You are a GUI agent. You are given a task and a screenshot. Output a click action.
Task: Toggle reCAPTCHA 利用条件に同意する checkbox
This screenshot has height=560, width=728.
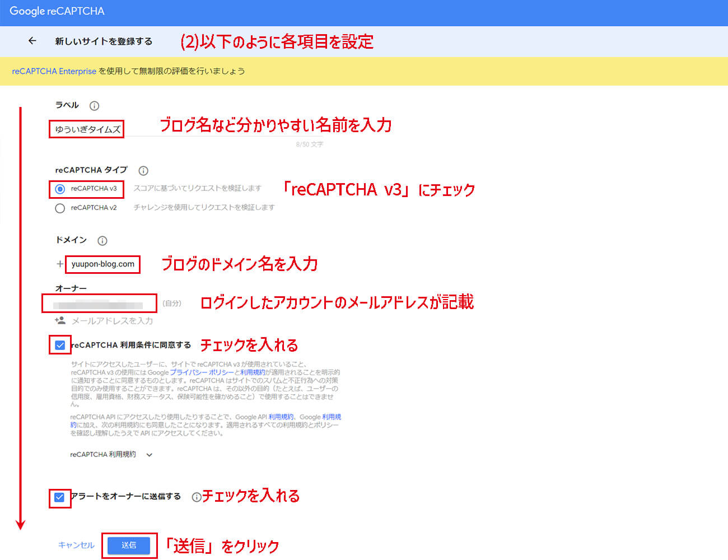[x=60, y=345]
